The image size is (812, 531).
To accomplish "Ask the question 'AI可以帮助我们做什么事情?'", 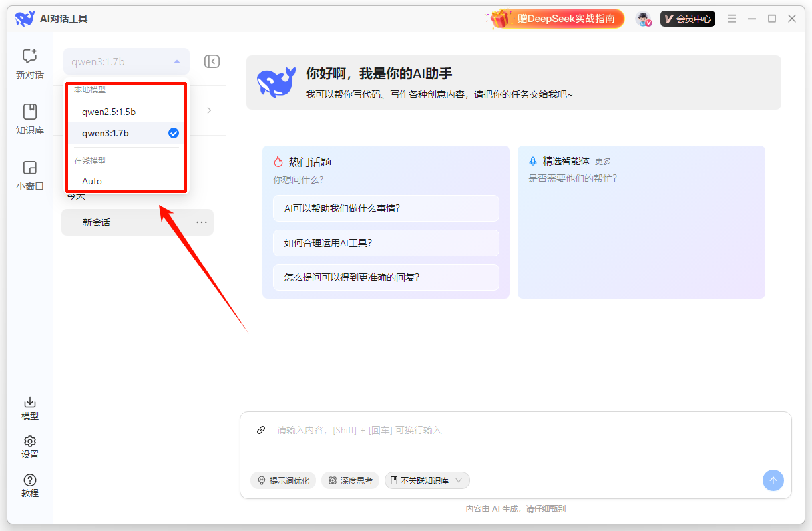I will [386, 208].
